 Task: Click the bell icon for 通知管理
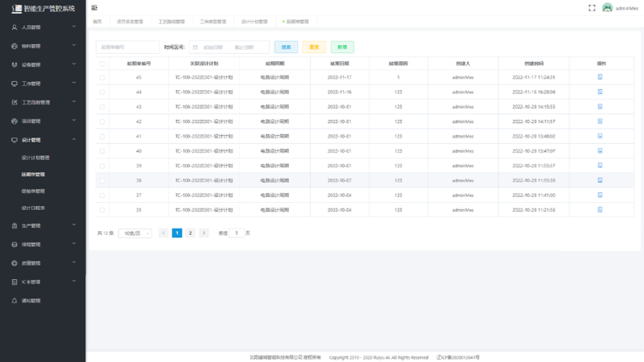click(14, 301)
